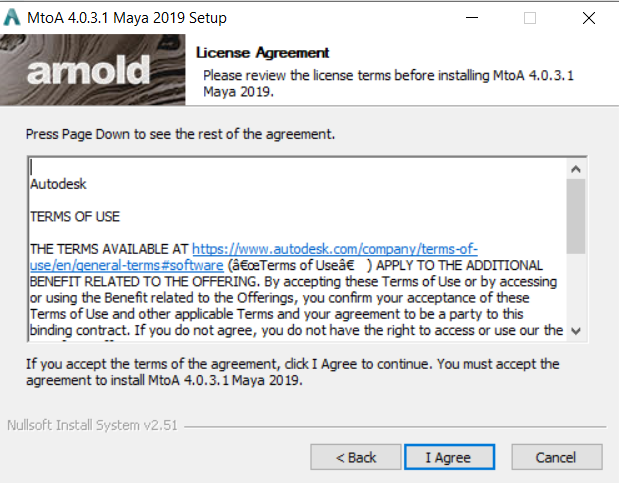Screen dimensions: 619x483
Task: Cancel the MtoA installation
Action: [x=556, y=457]
